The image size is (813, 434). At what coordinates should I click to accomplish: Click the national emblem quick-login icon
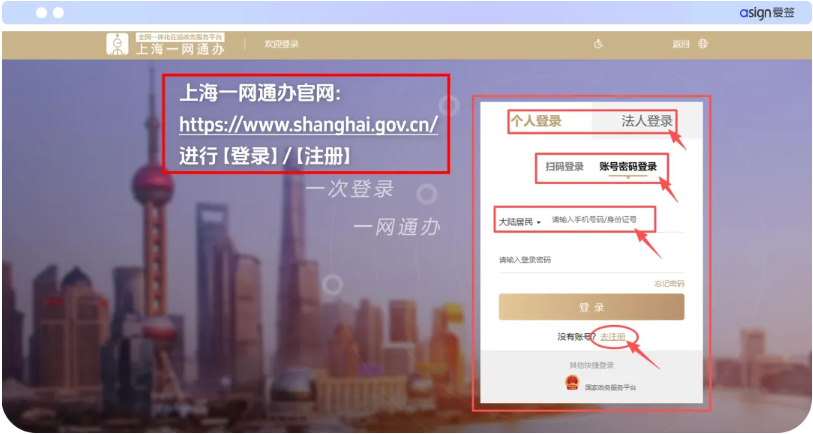click(571, 385)
